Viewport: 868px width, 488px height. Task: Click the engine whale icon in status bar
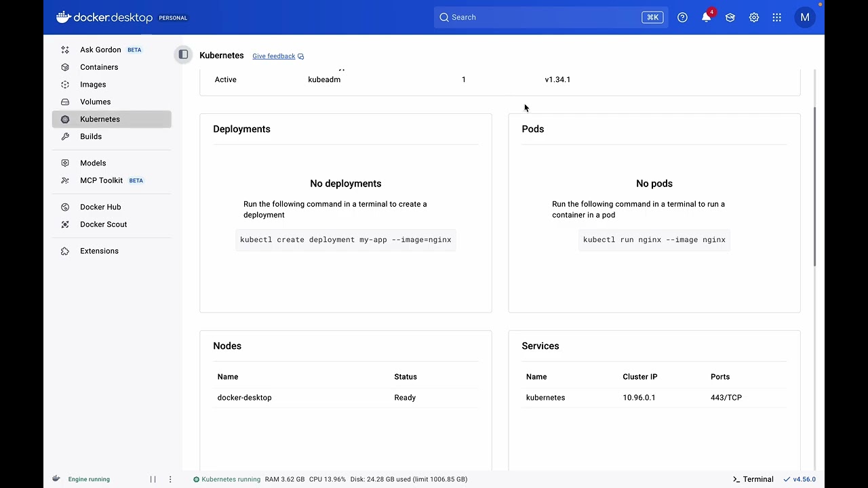point(56,479)
